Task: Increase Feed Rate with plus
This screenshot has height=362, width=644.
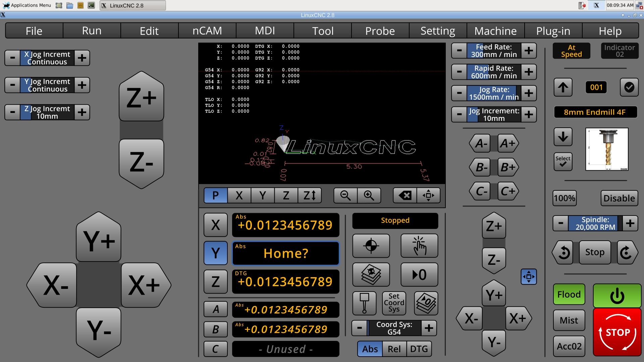Action: click(529, 51)
